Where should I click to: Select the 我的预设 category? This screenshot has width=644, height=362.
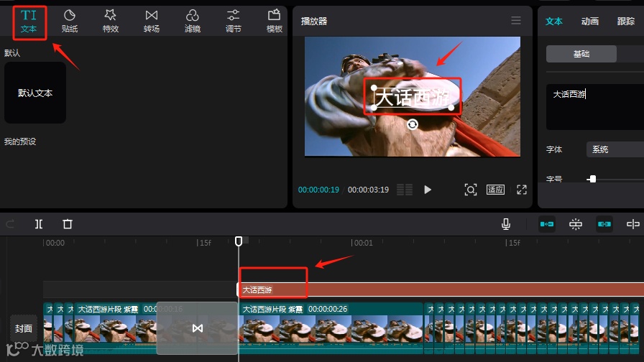pyautogui.click(x=20, y=141)
